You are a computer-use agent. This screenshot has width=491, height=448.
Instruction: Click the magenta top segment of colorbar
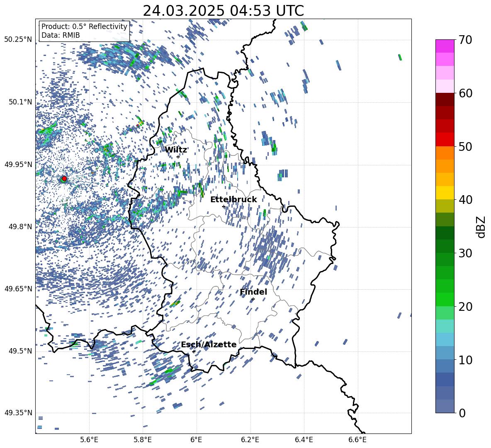tap(445, 46)
